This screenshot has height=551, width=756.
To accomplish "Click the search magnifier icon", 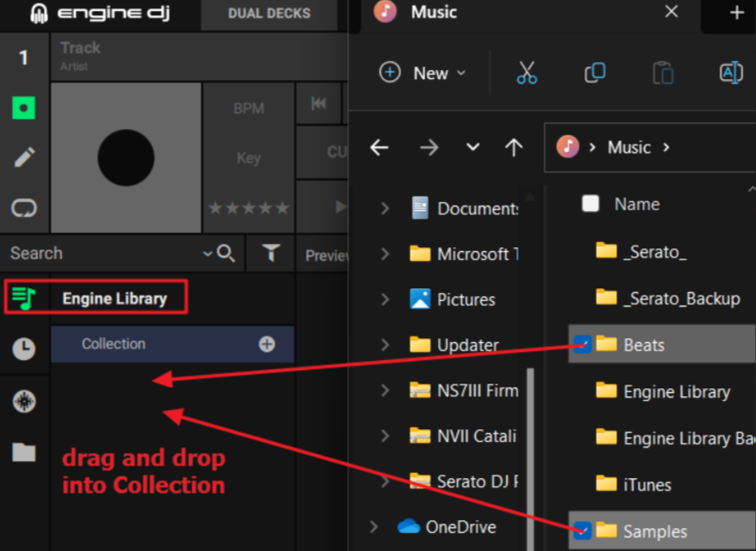I will (x=225, y=253).
